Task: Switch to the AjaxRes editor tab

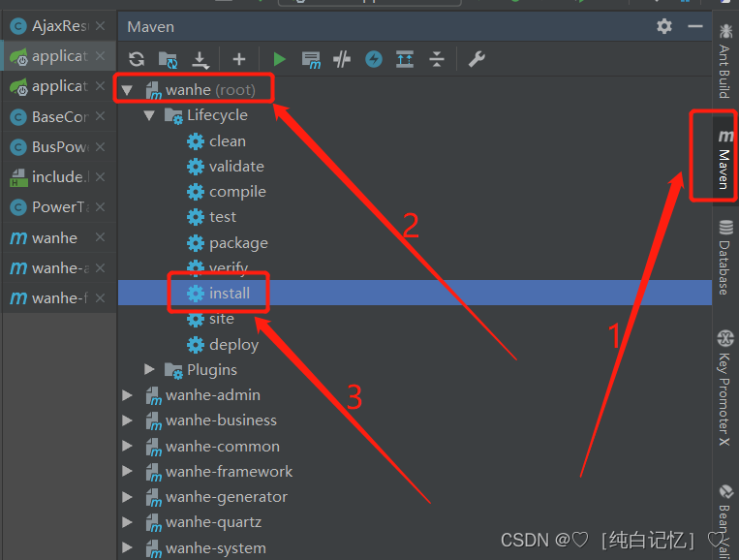Action: 60,26
